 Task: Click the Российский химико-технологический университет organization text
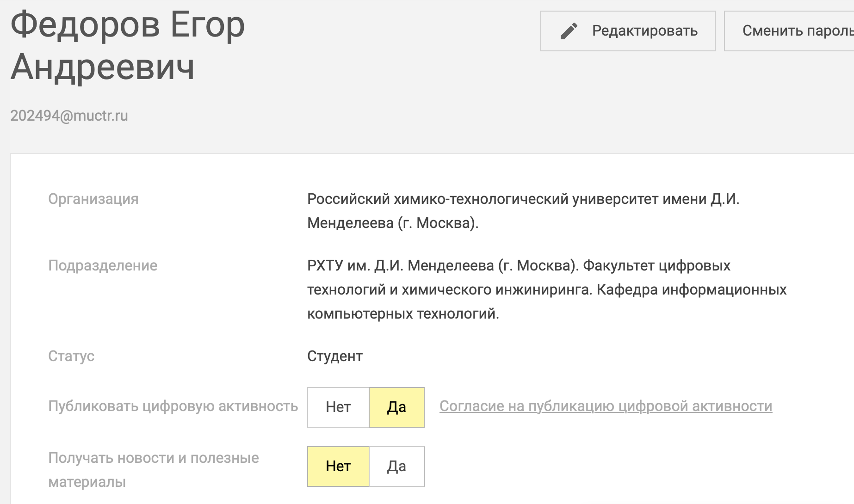coord(524,211)
